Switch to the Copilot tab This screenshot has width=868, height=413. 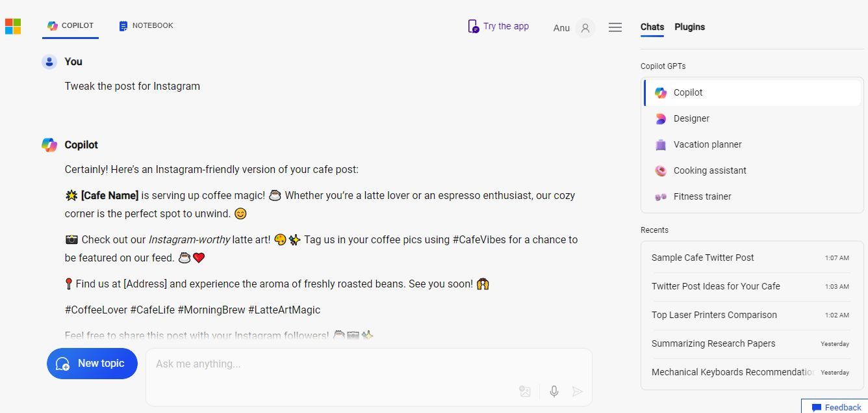point(70,26)
